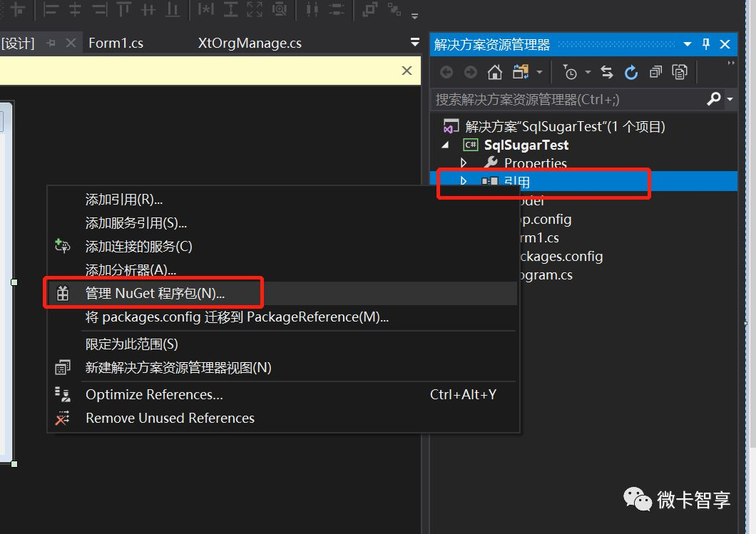Click Make Same Width toolbar icon
756x534 pixels.
point(206,9)
